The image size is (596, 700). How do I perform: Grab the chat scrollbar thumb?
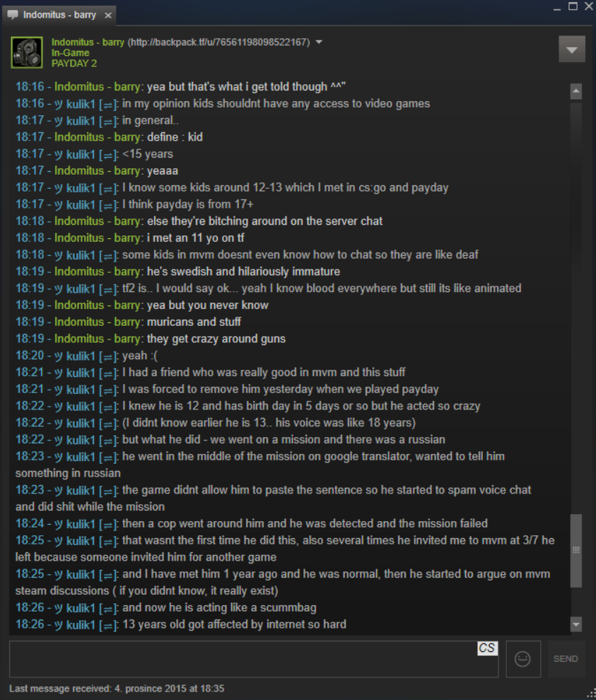[x=576, y=550]
